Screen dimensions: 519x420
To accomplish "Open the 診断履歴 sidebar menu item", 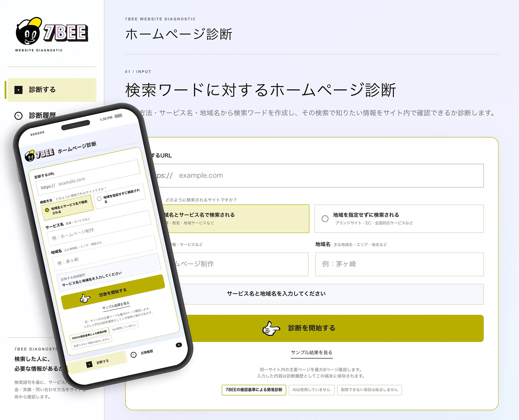I will click(x=35, y=116).
